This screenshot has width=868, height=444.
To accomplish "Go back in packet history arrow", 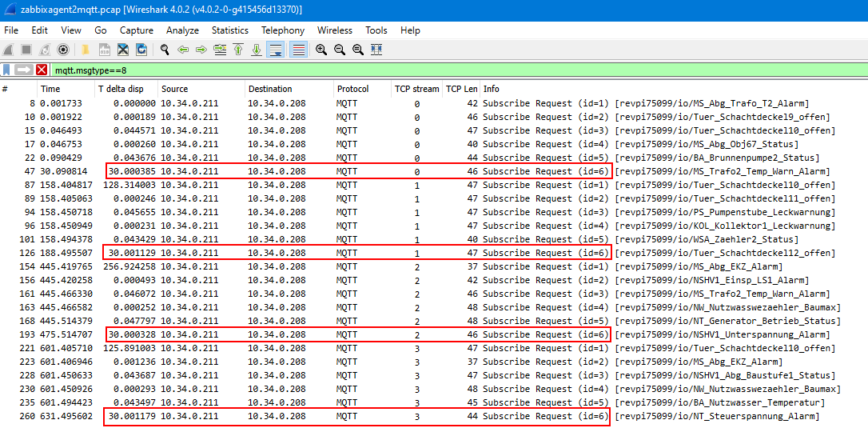I will point(183,50).
